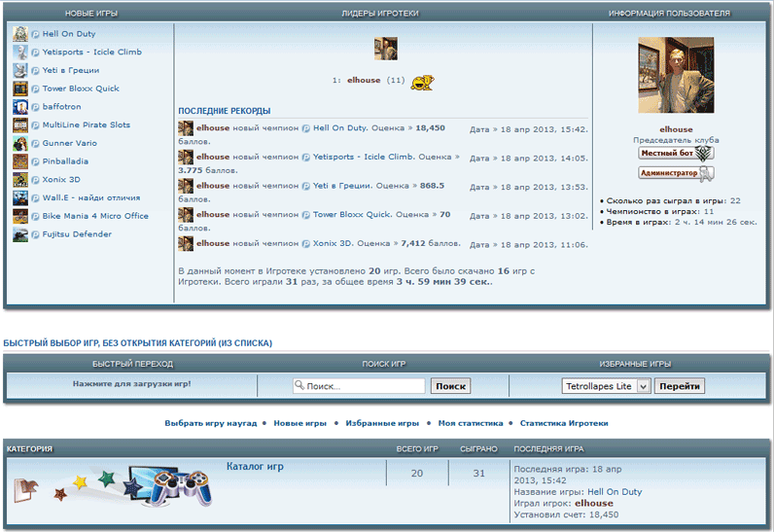The image size is (774, 532).
Task: Open the 'Новые игры' navigation link
Action: (299, 424)
